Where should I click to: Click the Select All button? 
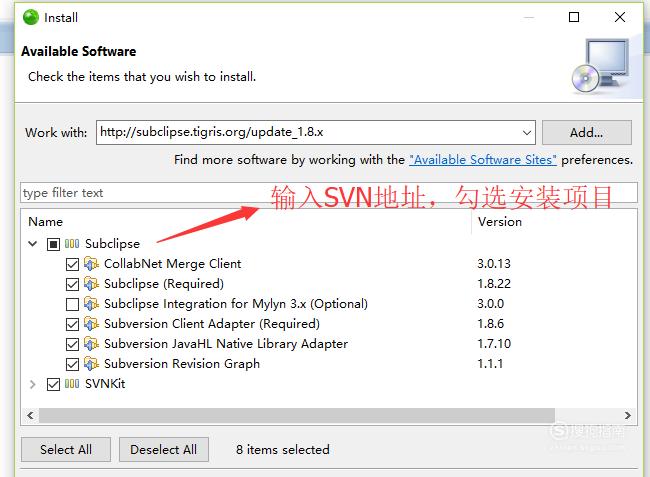click(x=66, y=449)
